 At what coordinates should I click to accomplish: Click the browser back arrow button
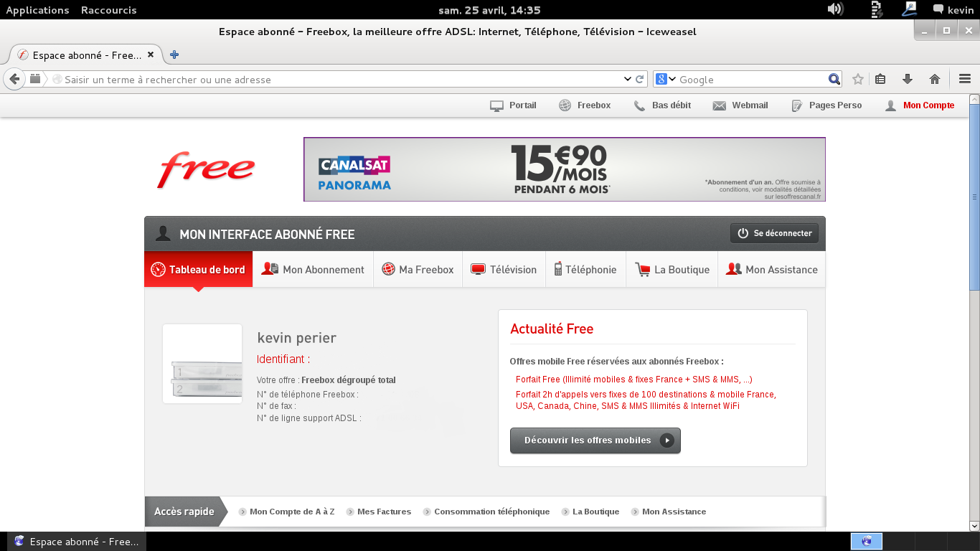pyautogui.click(x=14, y=79)
